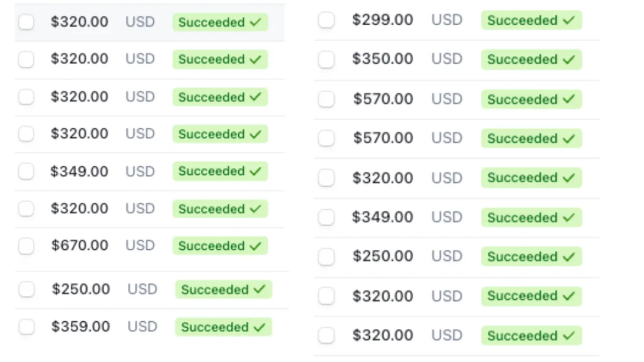Click the Succeeded status label for $350.00
This screenshot has height=362, width=644.
(x=522, y=60)
